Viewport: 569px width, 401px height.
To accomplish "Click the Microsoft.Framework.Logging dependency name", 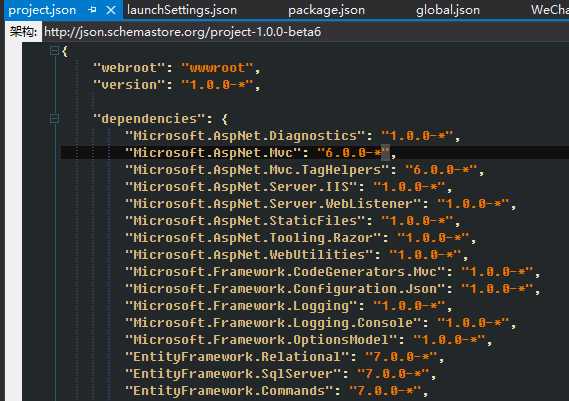I will [241, 306].
